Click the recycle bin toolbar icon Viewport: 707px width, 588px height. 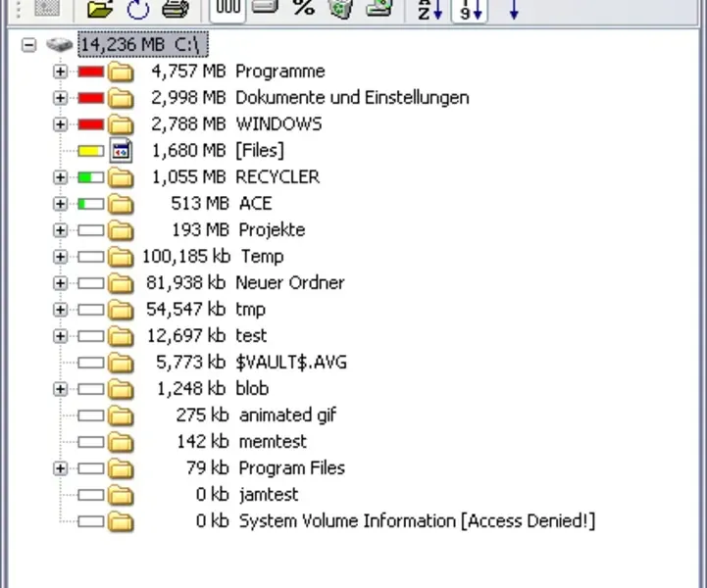pos(340,8)
